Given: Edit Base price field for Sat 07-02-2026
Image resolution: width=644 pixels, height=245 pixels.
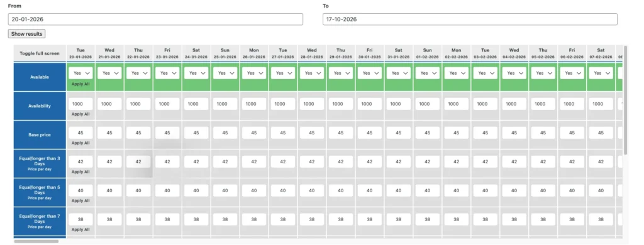Looking at the screenshot, I should [601, 133].
